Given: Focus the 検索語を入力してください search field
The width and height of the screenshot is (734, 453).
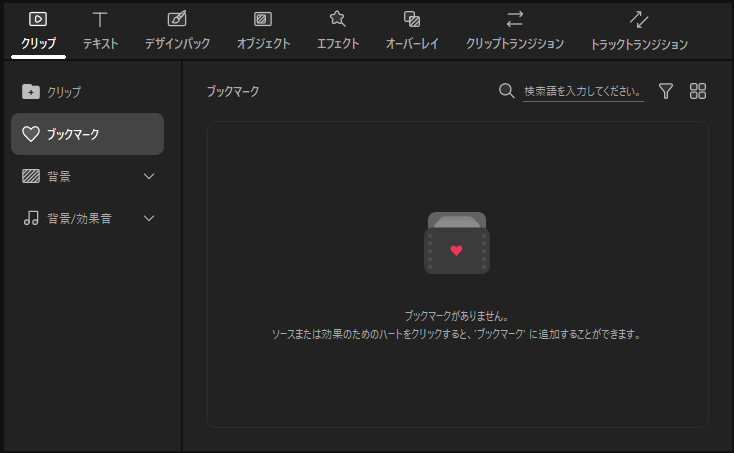Looking at the screenshot, I should (583, 91).
